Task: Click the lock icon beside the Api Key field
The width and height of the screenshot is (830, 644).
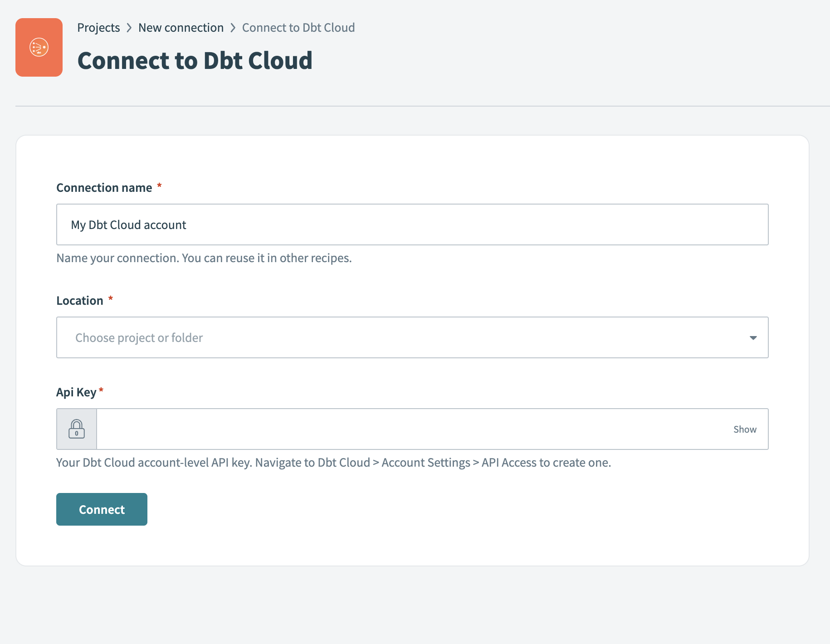Action: tap(76, 429)
